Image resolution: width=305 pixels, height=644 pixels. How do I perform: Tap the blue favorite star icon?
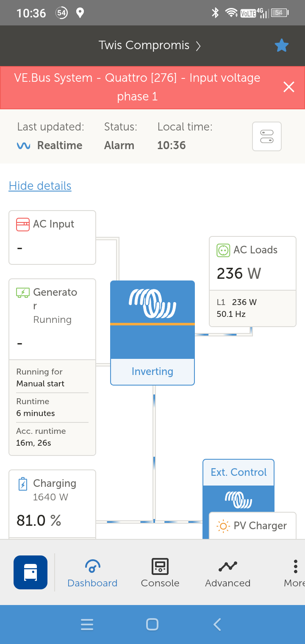[x=281, y=45]
